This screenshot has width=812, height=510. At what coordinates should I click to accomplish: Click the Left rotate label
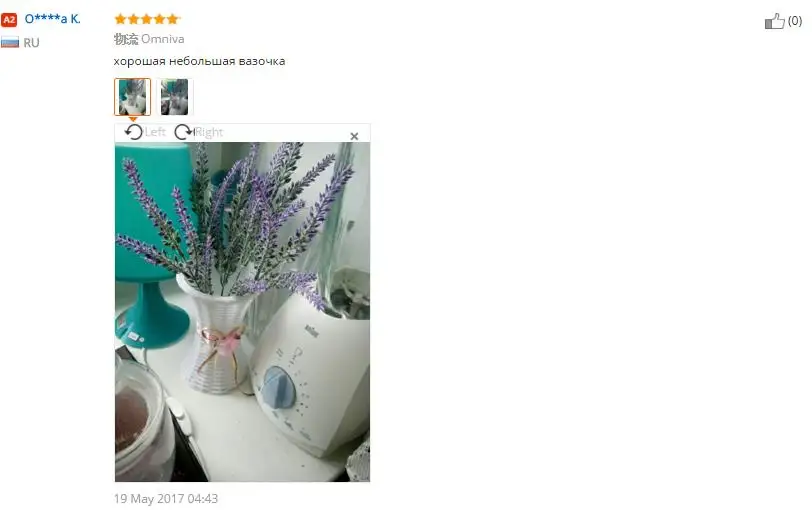pos(155,132)
